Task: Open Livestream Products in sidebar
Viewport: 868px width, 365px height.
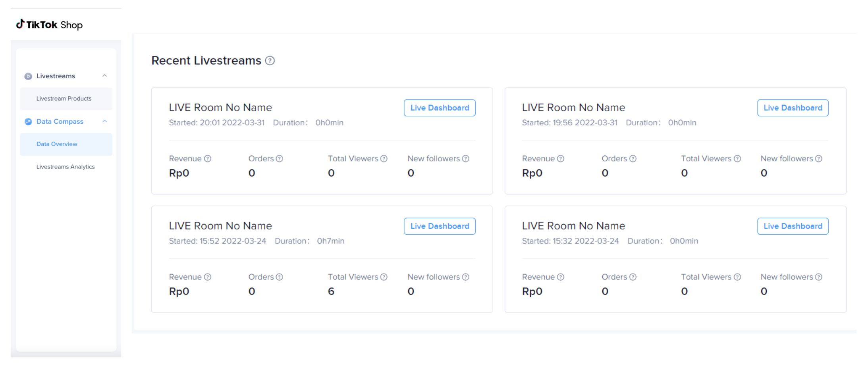Action: click(64, 99)
